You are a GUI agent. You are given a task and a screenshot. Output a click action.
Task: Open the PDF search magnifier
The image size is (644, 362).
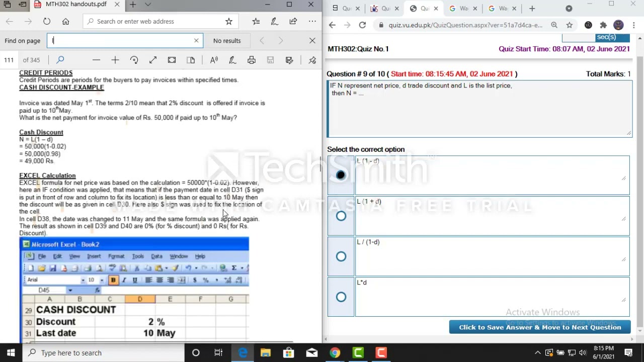point(60,60)
